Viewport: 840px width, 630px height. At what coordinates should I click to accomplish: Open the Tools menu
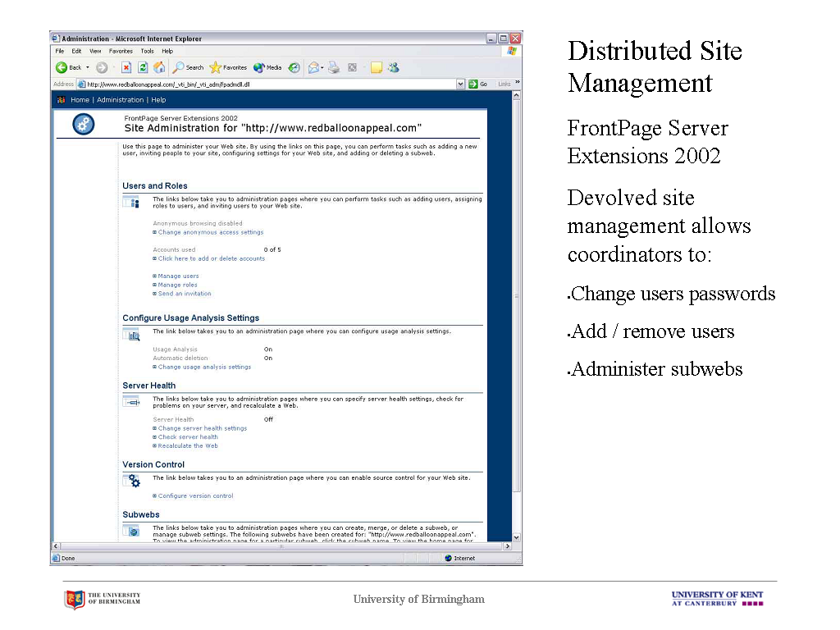point(148,52)
